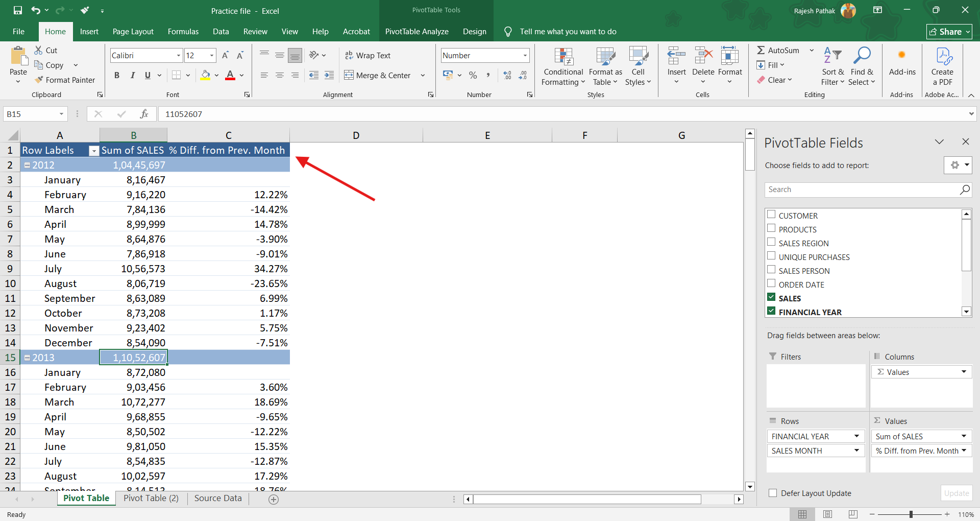Collapse the 2012 year group

click(28, 165)
